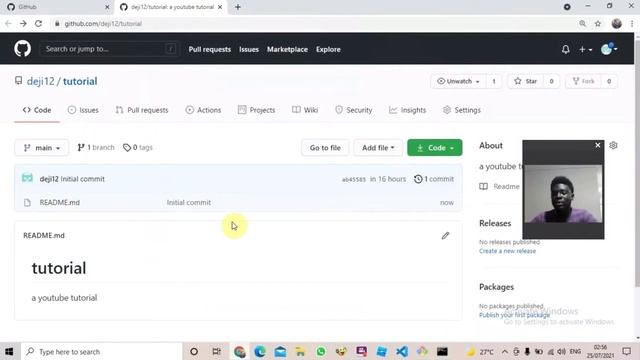
Task: Switch to the Projects tab
Action: tap(256, 110)
